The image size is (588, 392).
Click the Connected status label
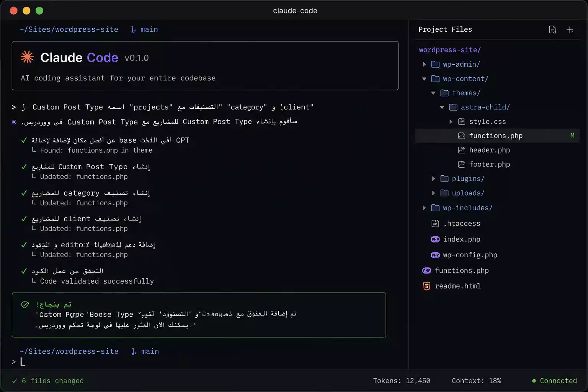[x=558, y=381]
